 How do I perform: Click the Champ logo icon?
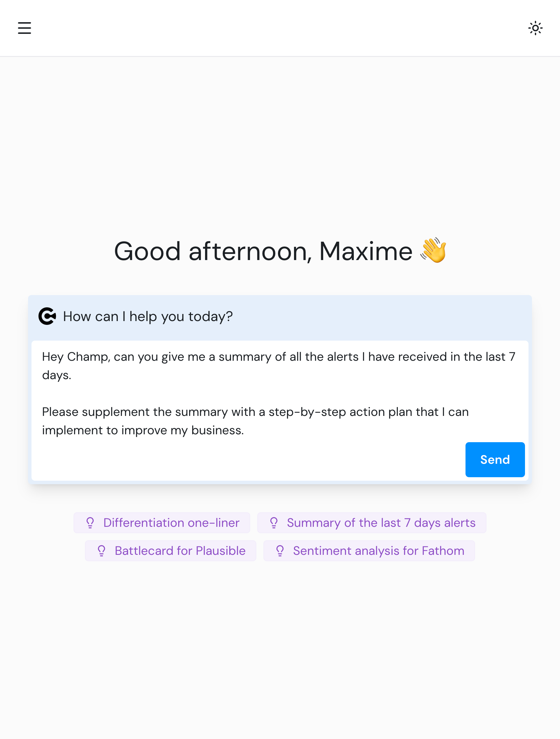point(47,316)
